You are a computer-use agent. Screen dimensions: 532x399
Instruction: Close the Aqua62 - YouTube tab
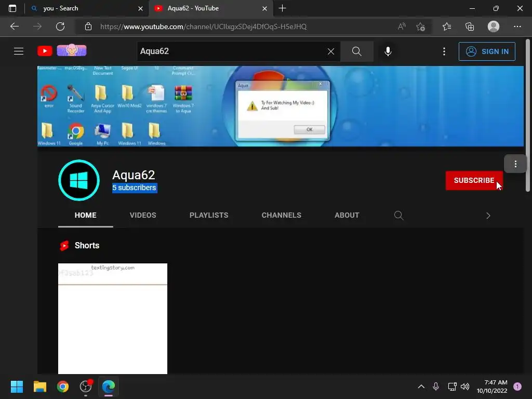pos(264,8)
